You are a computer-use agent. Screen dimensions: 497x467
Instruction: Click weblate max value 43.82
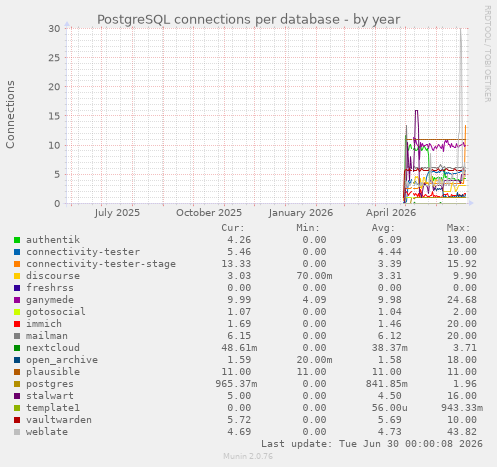[462, 432]
